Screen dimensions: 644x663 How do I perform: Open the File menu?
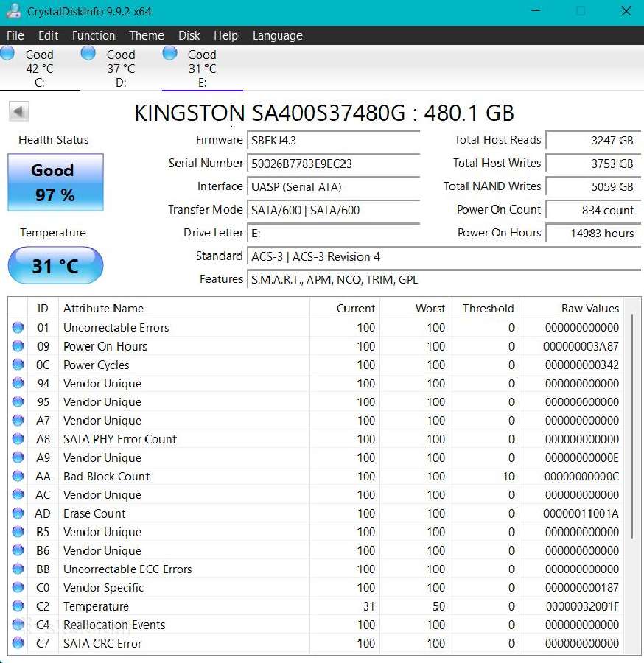pyautogui.click(x=15, y=35)
